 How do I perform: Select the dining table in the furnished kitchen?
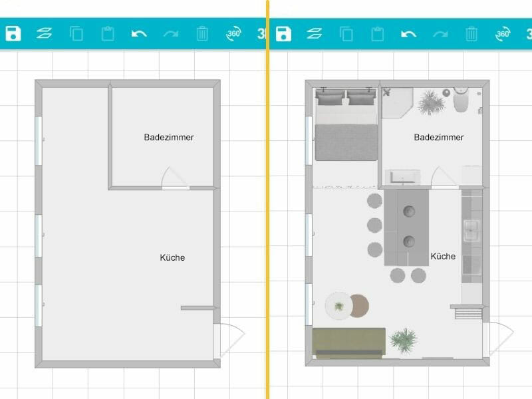point(406,228)
